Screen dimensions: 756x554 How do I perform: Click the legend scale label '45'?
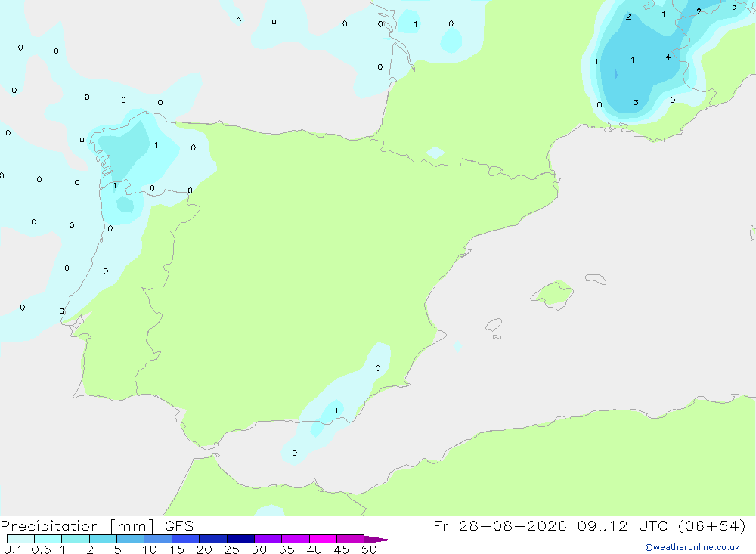click(342, 549)
